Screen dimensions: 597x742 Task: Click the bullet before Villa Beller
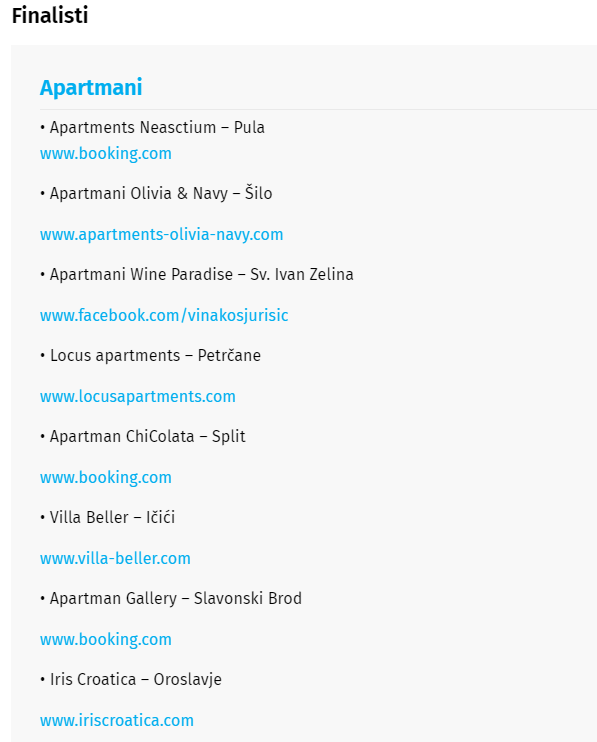(x=43, y=518)
